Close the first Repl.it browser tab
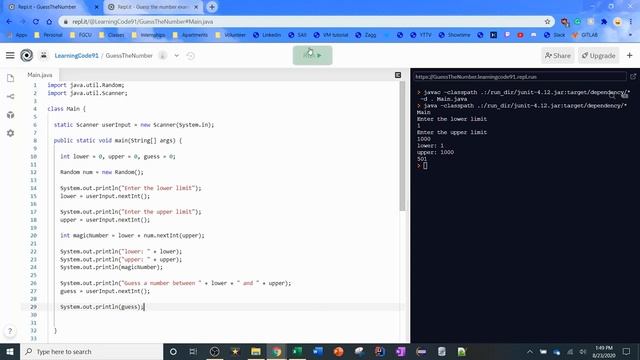The width and height of the screenshot is (640, 360). tap(97, 7)
